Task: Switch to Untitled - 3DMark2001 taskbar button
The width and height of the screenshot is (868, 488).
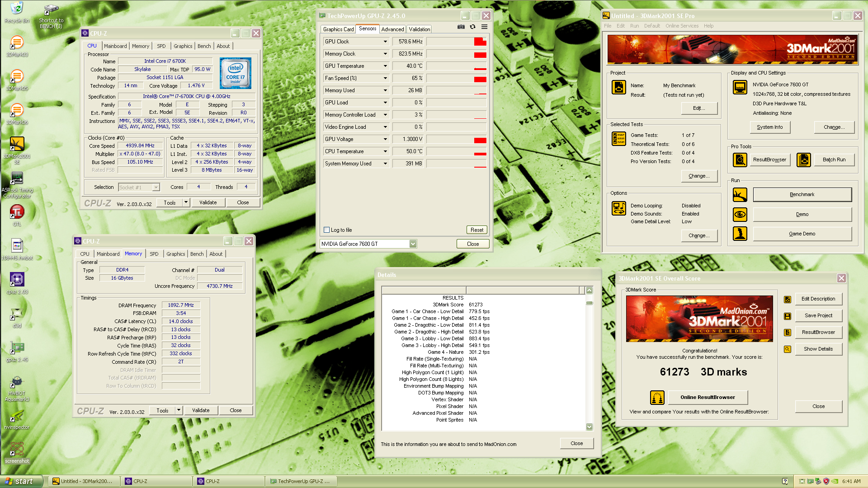Action: coord(85,481)
